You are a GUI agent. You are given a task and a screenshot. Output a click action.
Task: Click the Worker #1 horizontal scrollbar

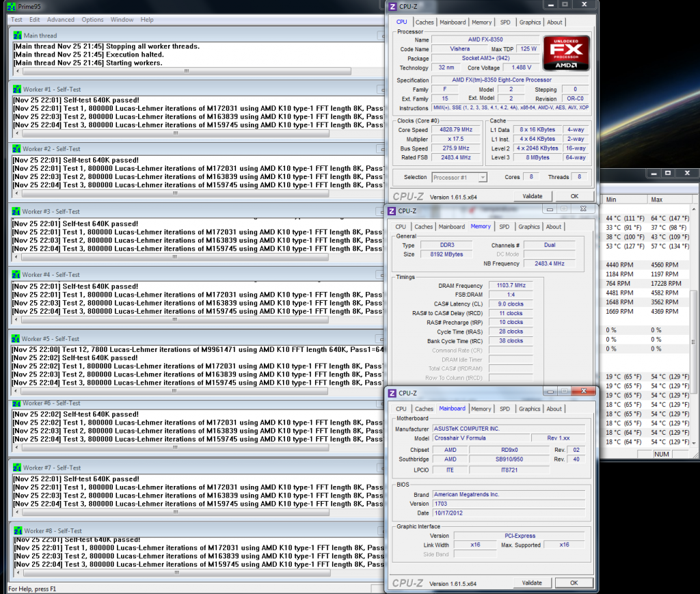(x=176, y=133)
